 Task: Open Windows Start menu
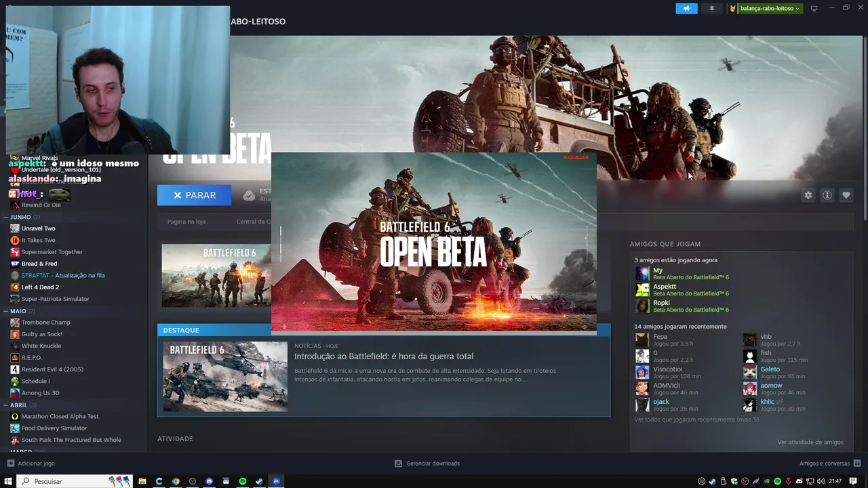pyautogui.click(x=8, y=481)
